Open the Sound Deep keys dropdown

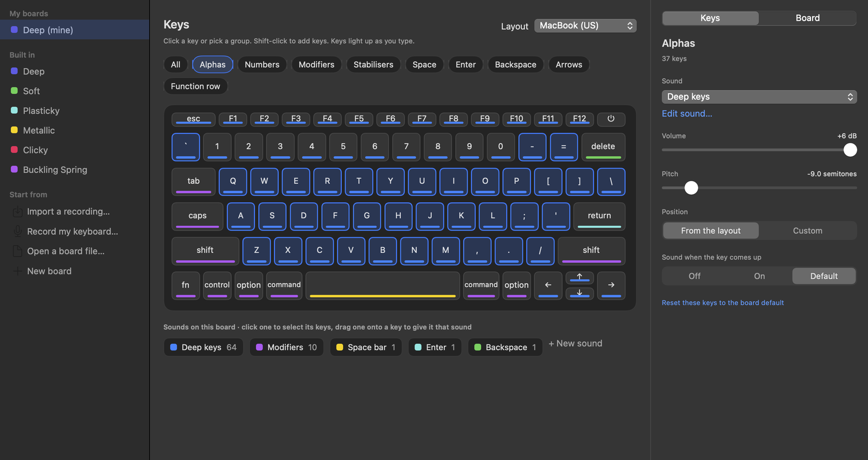click(x=759, y=97)
